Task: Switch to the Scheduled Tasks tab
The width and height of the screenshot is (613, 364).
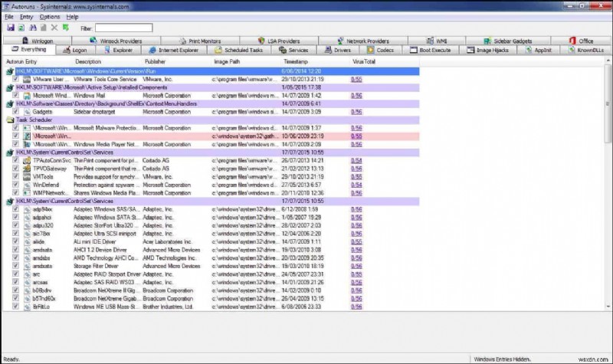Action: coord(238,50)
